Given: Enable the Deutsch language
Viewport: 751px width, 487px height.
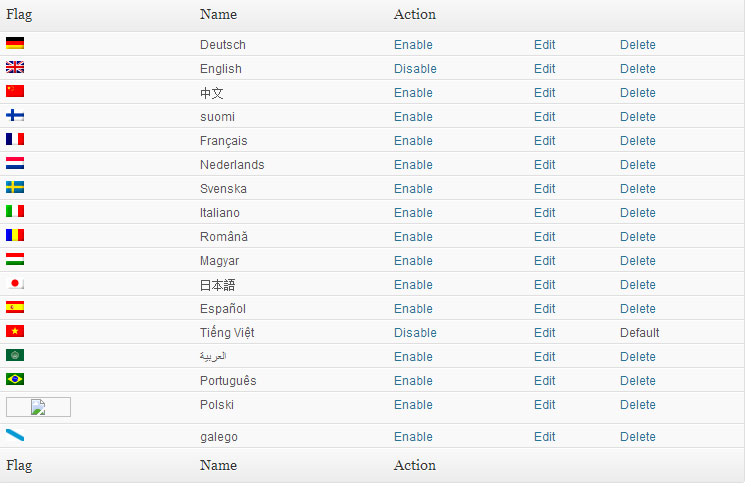Looking at the screenshot, I should (x=413, y=45).
